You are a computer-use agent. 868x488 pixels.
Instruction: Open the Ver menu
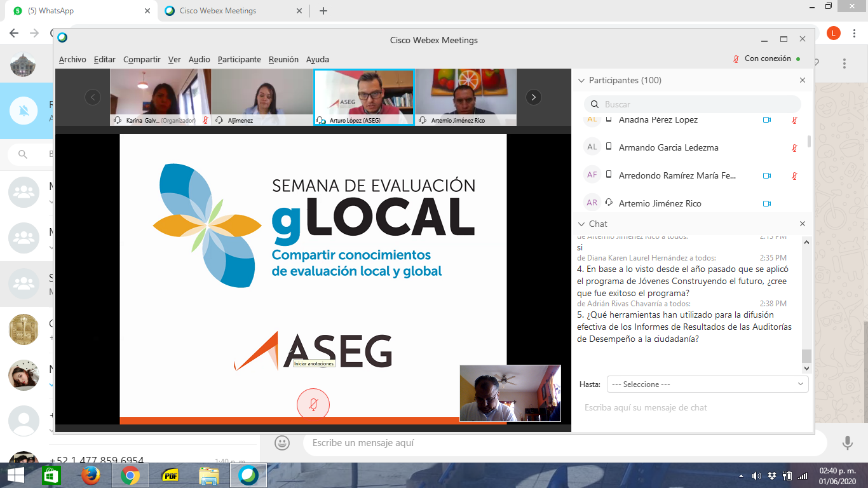[175, 60]
